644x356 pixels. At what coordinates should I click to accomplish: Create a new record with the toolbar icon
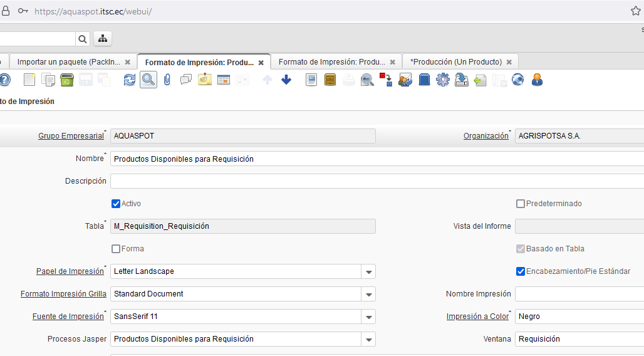pos(29,80)
